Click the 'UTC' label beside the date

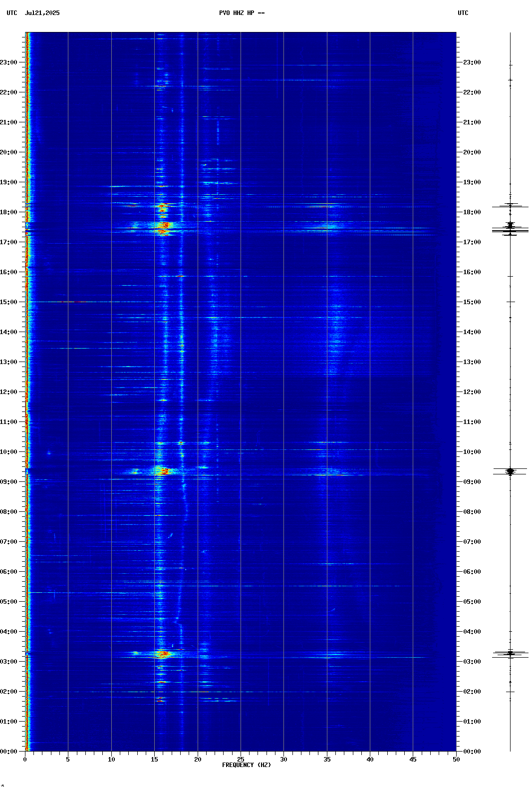tap(12, 13)
